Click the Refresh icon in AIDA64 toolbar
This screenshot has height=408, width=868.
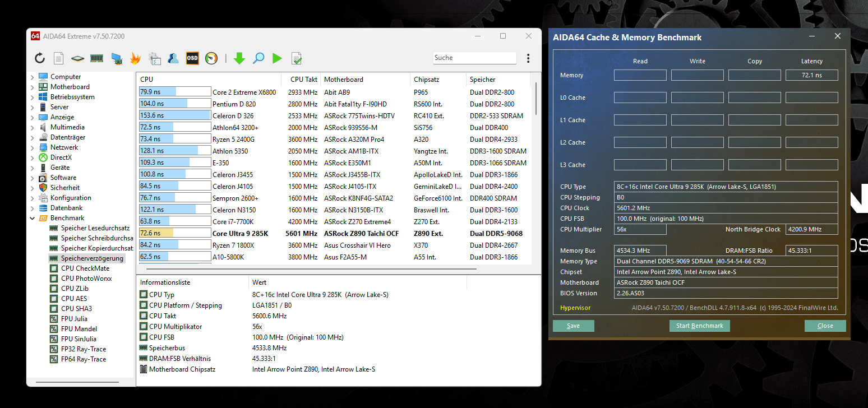[40, 58]
